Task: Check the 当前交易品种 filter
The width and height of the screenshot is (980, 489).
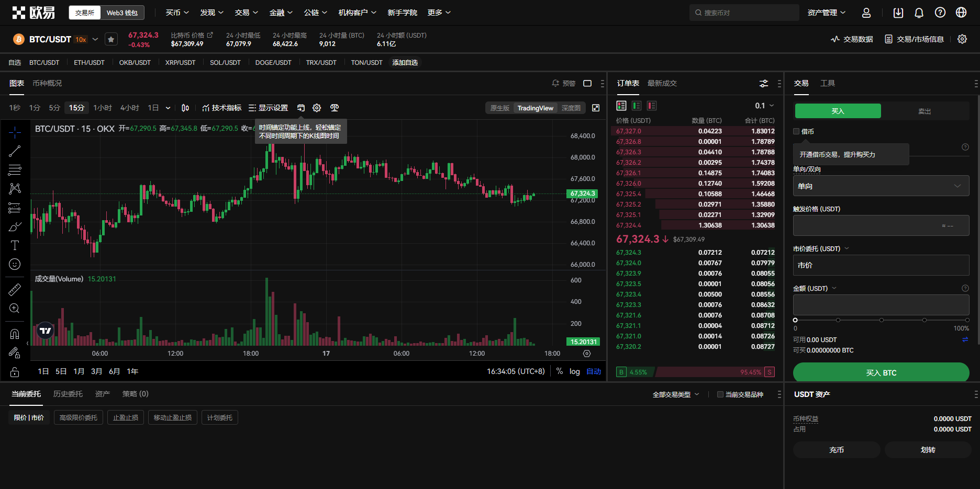Action: pyautogui.click(x=720, y=394)
